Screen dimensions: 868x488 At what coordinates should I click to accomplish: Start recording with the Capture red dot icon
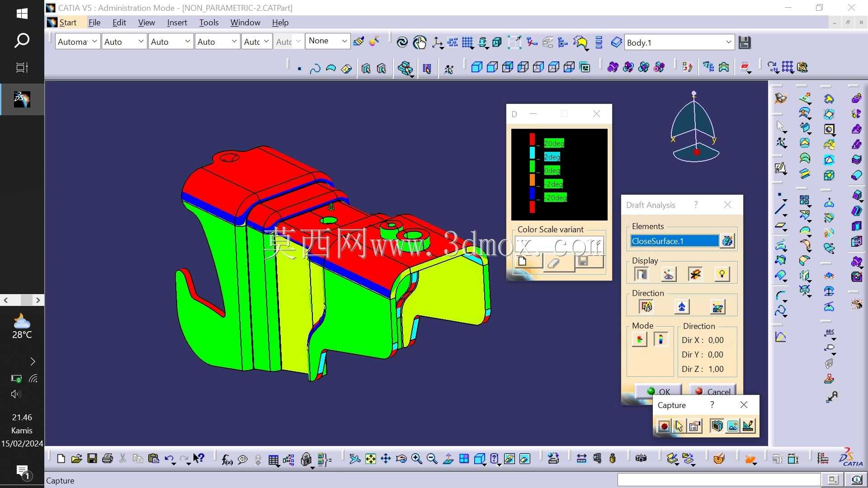pos(664,426)
